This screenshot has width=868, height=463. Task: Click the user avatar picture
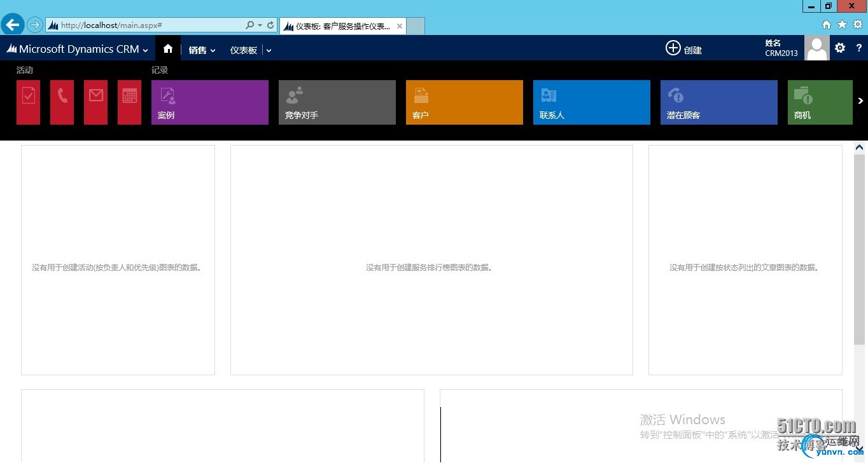tap(817, 48)
